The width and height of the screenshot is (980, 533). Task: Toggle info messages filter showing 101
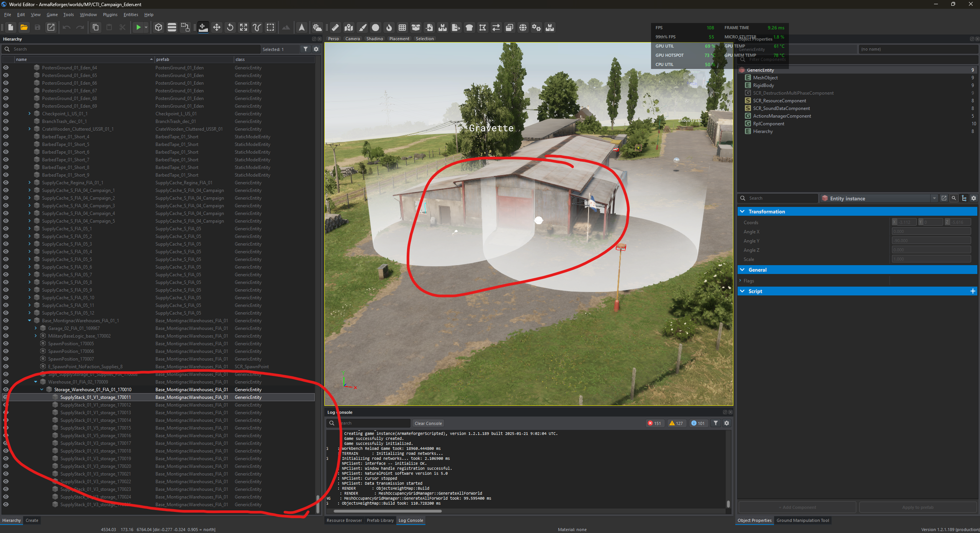point(698,423)
